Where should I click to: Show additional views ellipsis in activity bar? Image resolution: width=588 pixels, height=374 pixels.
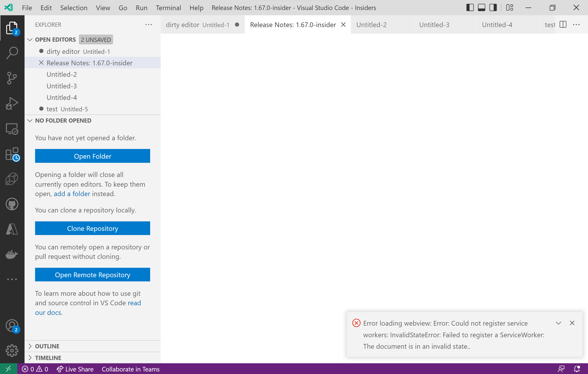click(12, 279)
